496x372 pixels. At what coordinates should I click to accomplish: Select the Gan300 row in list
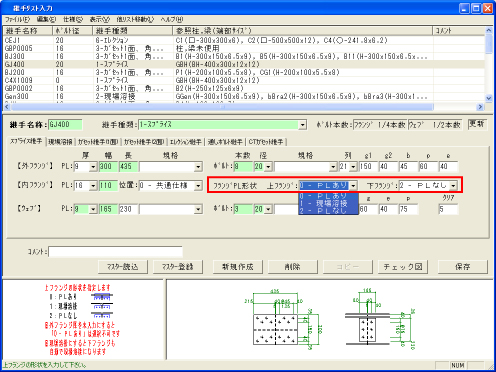(x=243, y=96)
